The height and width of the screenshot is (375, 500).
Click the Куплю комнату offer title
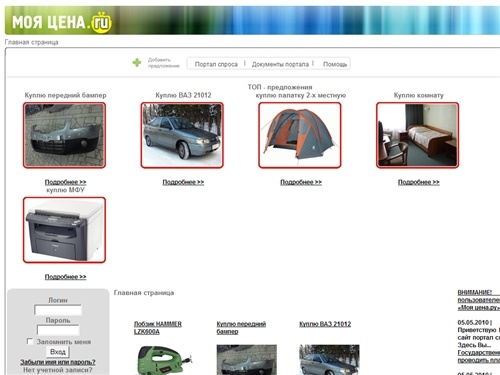(x=418, y=95)
